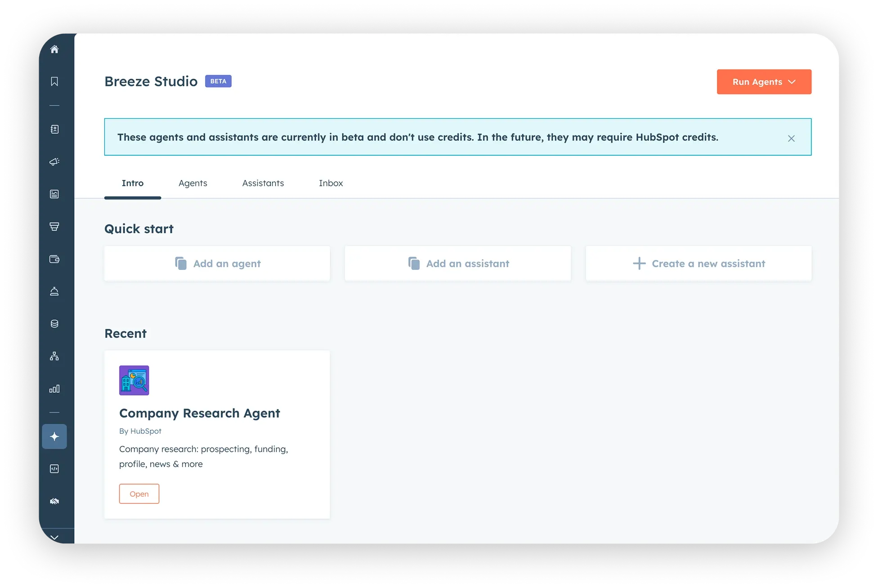The height and width of the screenshot is (588, 878).
Task: Dismiss the beta credits notice banner
Action: coord(791,139)
